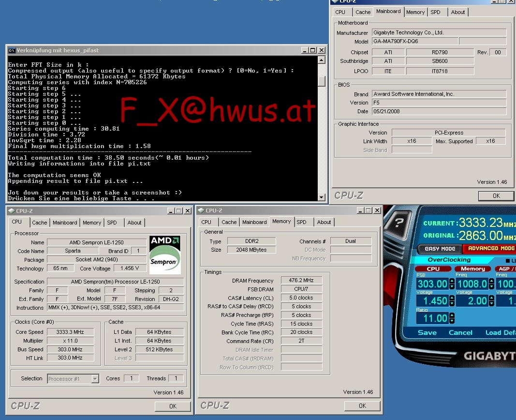The width and height of the screenshot is (516, 420).
Task: Select the AGP overclocking section button
Action: [x=505, y=269]
